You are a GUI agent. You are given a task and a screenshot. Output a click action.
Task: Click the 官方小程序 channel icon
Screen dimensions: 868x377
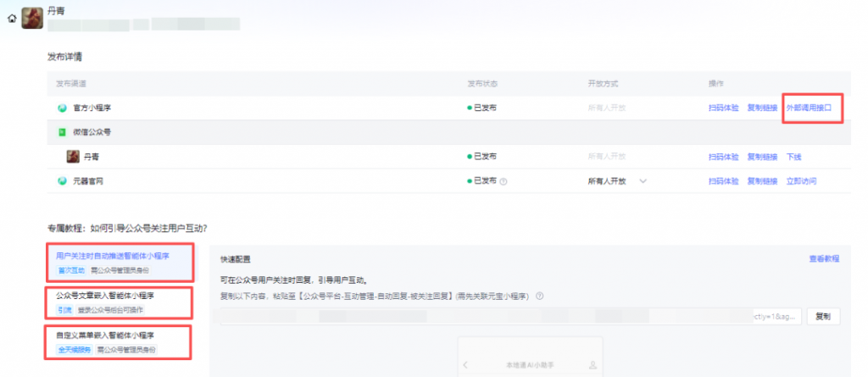62,108
